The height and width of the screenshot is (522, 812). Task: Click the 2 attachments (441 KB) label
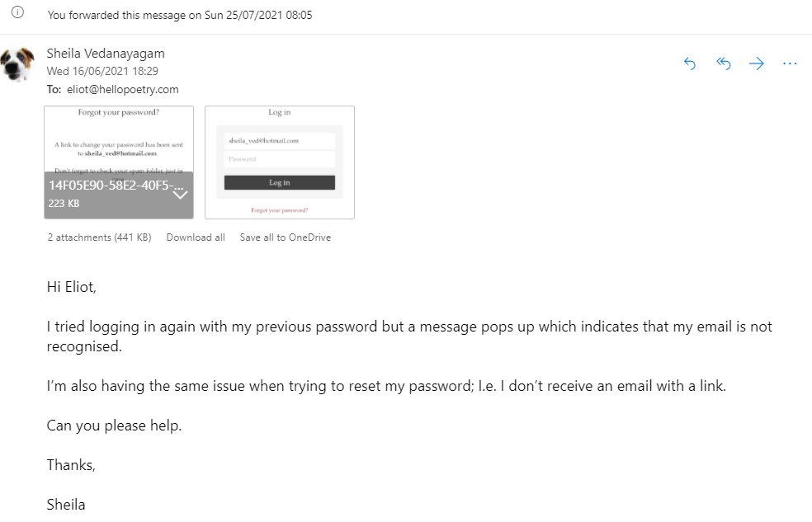99,237
